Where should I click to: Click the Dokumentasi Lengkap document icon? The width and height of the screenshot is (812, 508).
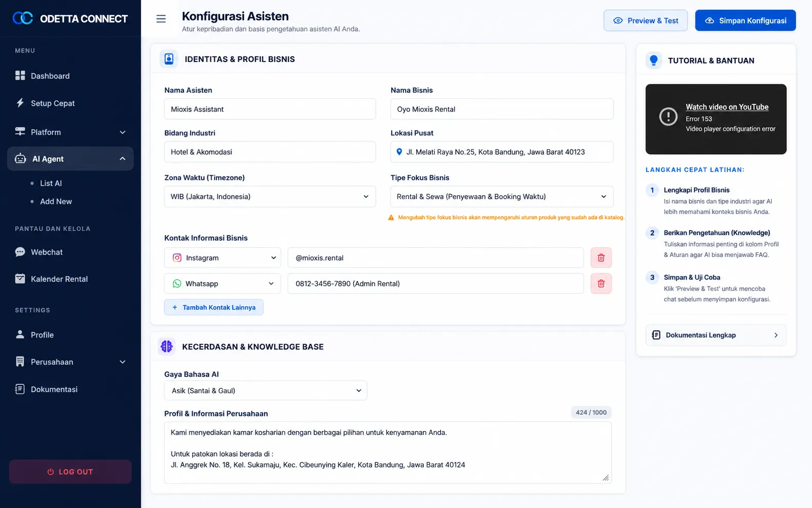coord(656,335)
